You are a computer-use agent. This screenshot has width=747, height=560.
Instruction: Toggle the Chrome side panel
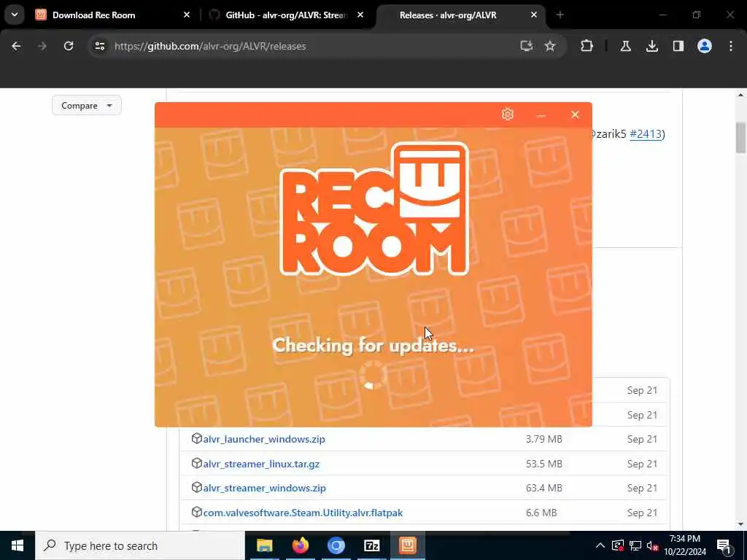coord(678,46)
